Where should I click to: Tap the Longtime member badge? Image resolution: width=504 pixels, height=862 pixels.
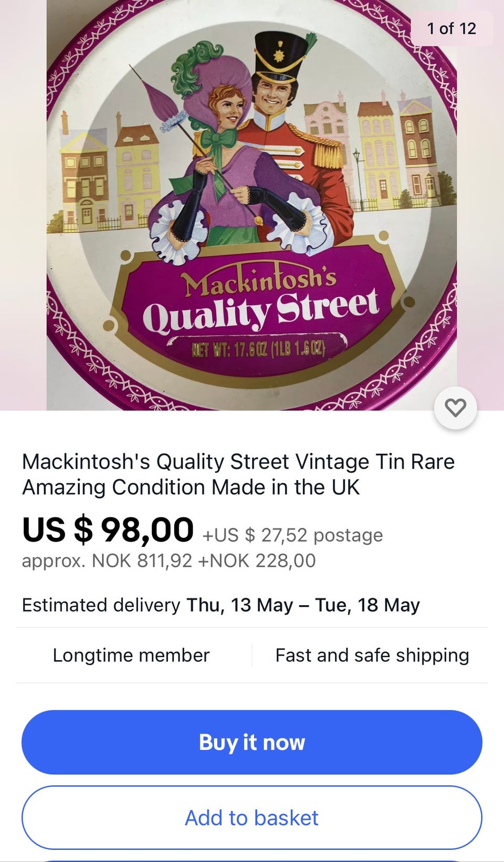coord(131,655)
